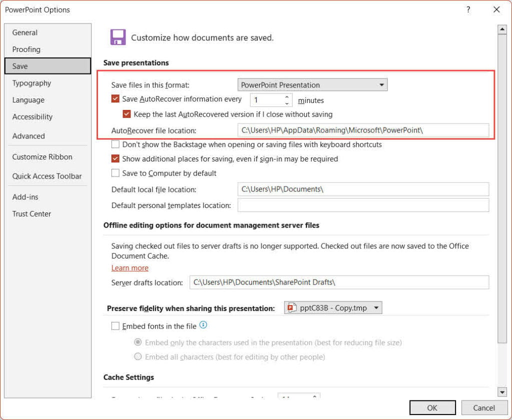Check Save to Computer by default
Screen dimensions: 512x420
click(x=115, y=173)
